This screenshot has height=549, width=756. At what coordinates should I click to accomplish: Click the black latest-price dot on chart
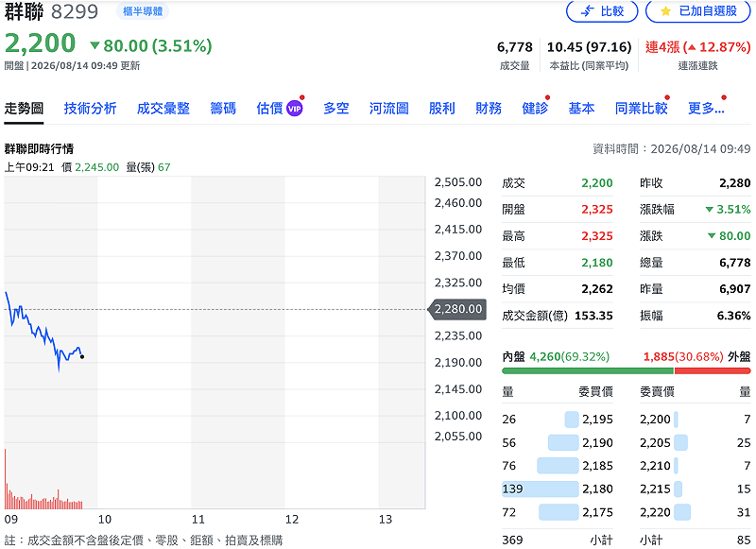[82, 356]
